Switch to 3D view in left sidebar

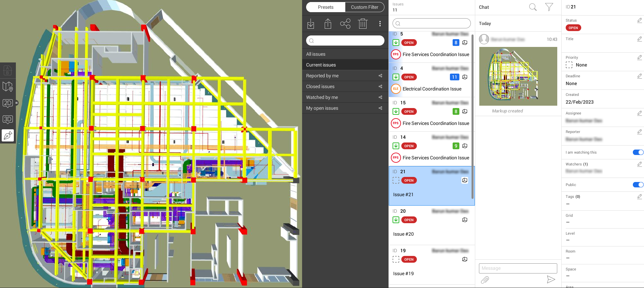click(8, 119)
